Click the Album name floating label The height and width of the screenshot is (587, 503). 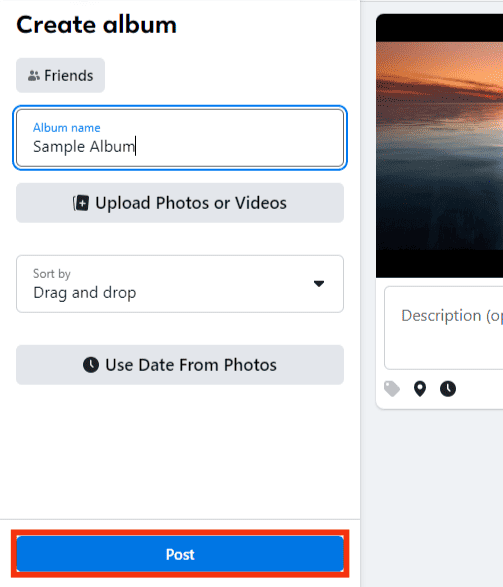pos(67,128)
